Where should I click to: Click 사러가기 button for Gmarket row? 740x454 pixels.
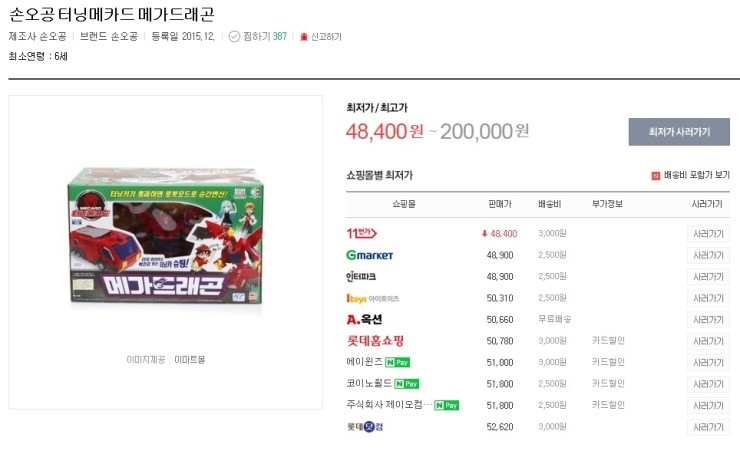click(708, 255)
